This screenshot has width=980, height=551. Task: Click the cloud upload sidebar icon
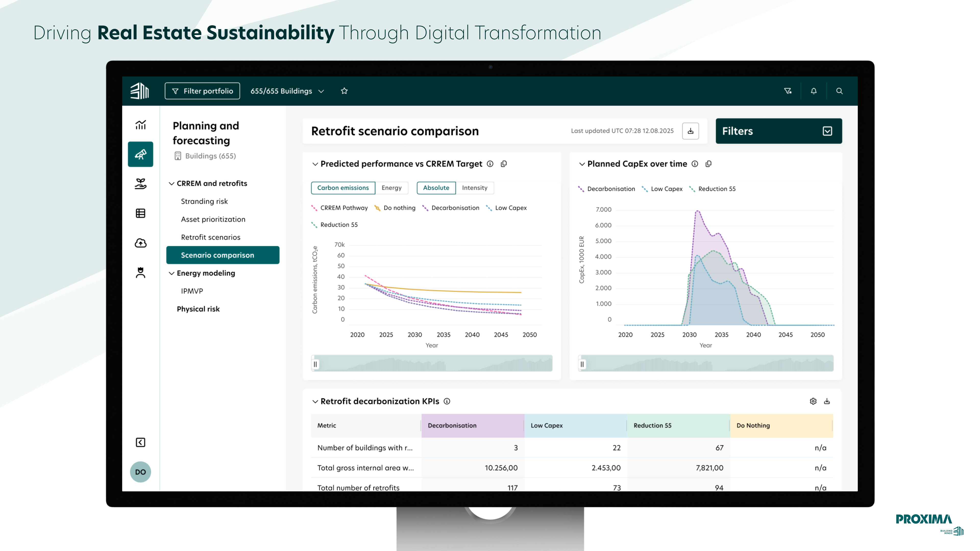[x=140, y=243]
